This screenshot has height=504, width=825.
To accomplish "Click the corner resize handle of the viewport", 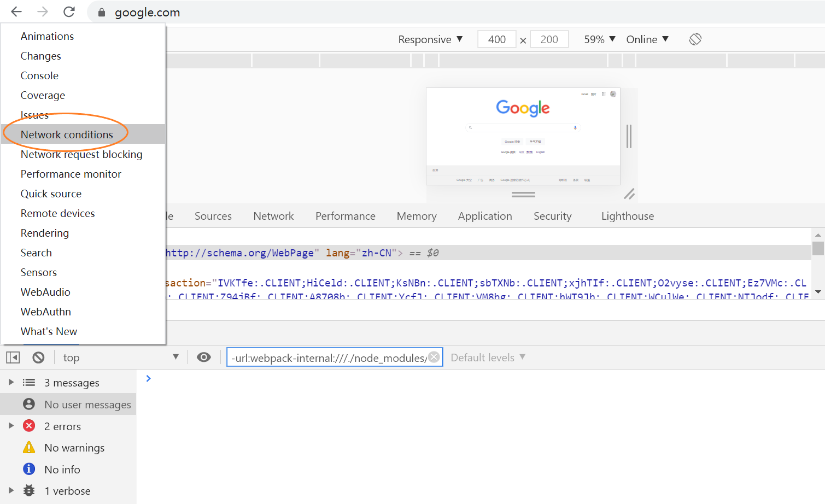I will (x=629, y=194).
